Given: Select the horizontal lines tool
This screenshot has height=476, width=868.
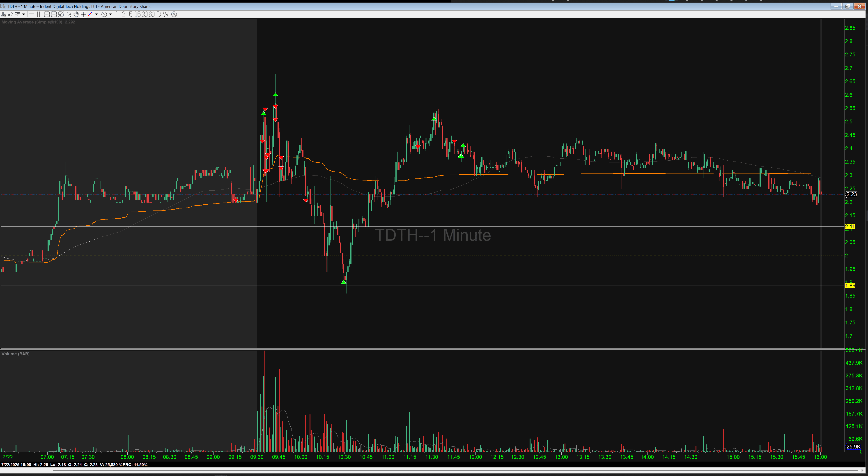Looking at the screenshot, I should pyautogui.click(x=31, y=14).
